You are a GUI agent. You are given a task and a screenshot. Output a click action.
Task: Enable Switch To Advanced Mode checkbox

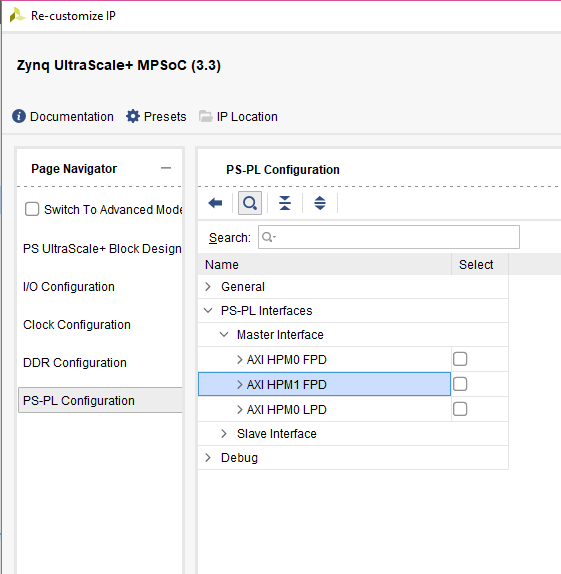click(x=32, y=209)
